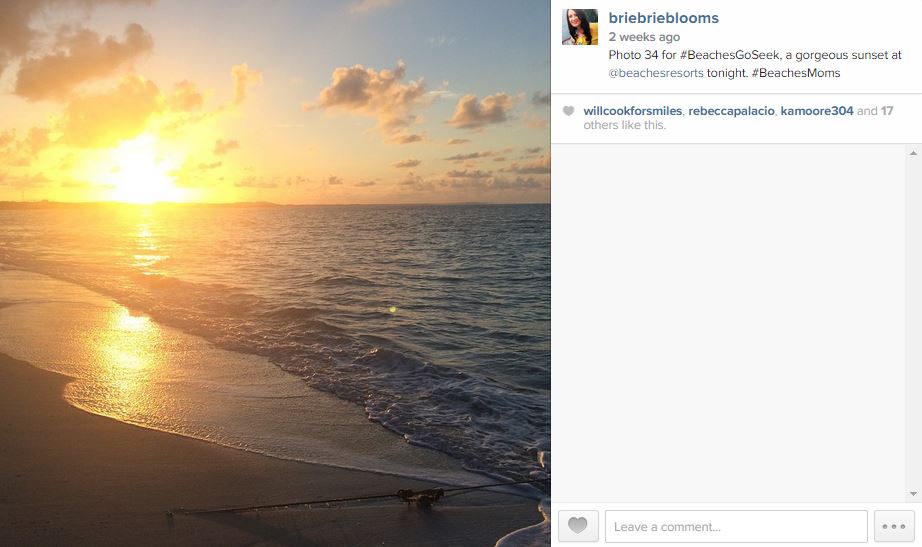View rebeccapalacio profile from the likes

pyautogui.click(x=731, y=111)
